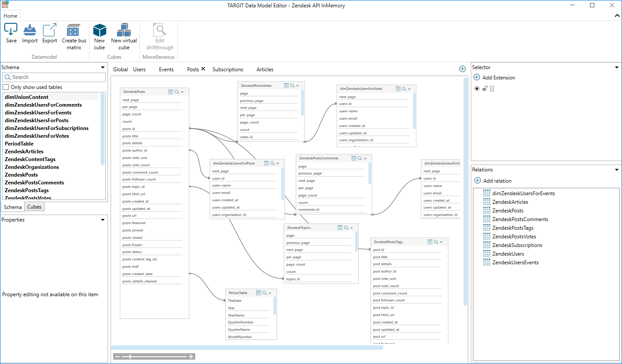Viewport: 622px width, 364px height.
Task: Zoom out with the minus button
Action: click(117, 357)
